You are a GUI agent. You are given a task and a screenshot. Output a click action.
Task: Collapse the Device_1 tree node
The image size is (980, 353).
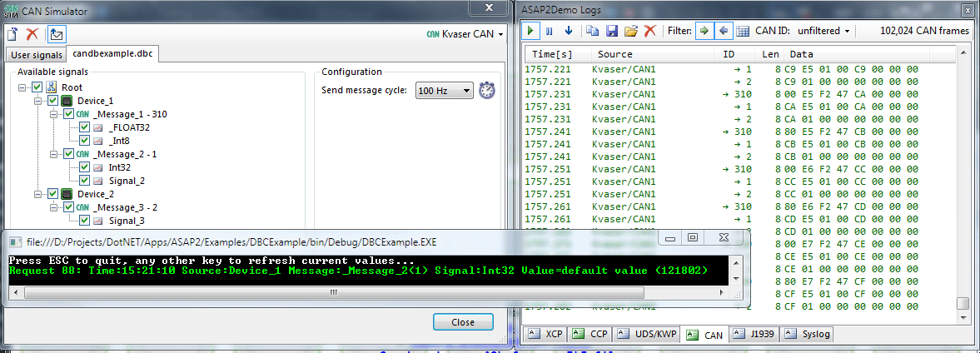pos(38,101)
